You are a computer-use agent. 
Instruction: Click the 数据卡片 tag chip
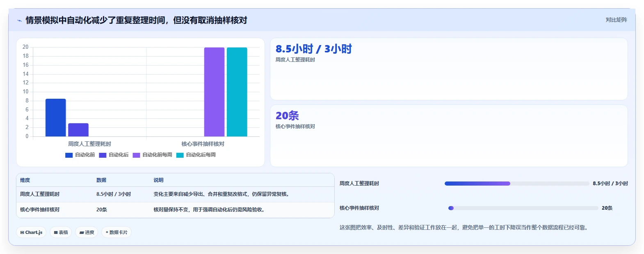pyautogui.click(x=116, y=232)
